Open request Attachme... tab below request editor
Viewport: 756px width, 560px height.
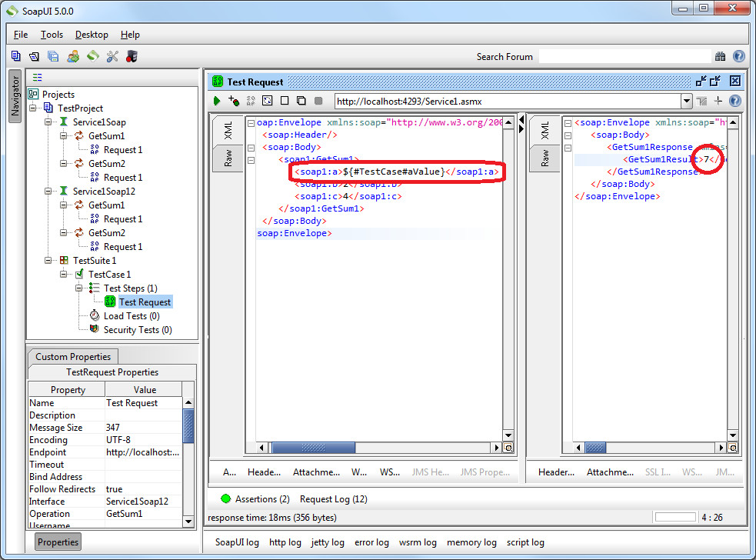pyautogui.click(x=316, y=472)
